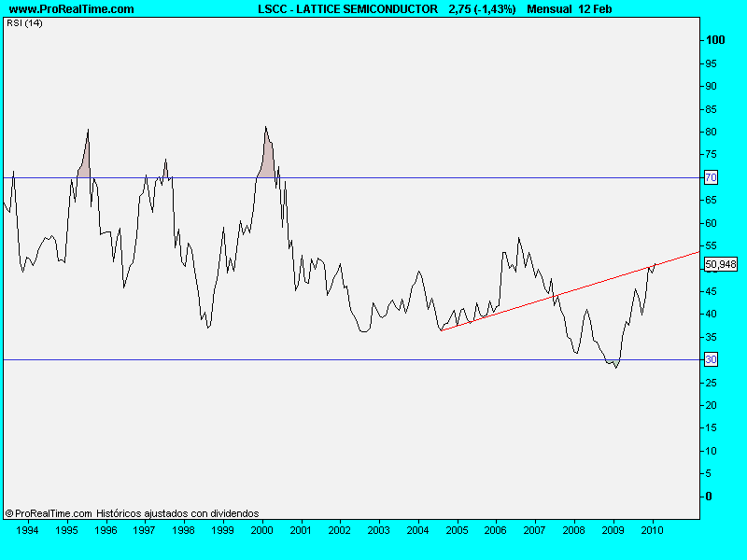Click the 20 value on the scale
Viewport: 747px width, 560px height.
click(711, 405)
